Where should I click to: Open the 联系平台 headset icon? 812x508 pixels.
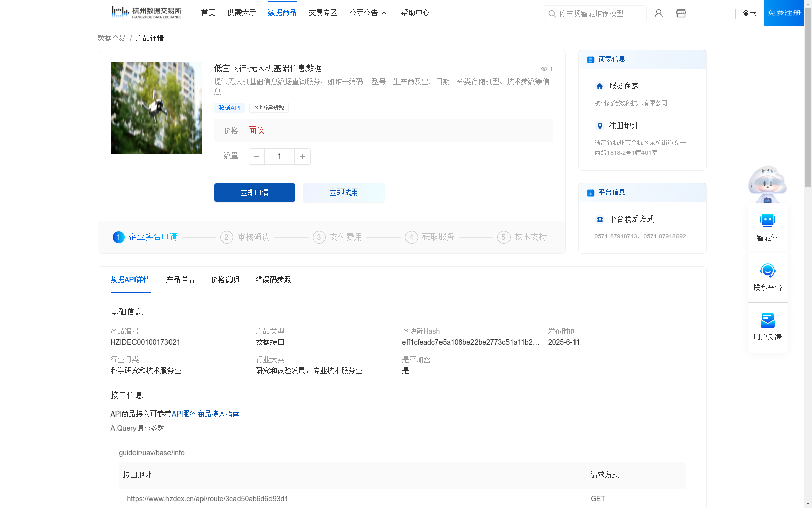coord(767,270)
